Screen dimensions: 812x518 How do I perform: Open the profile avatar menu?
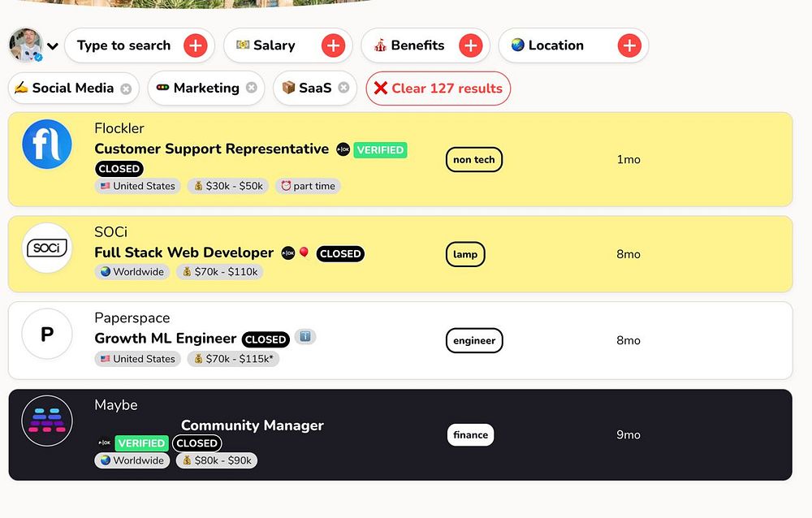pos(25,45)
